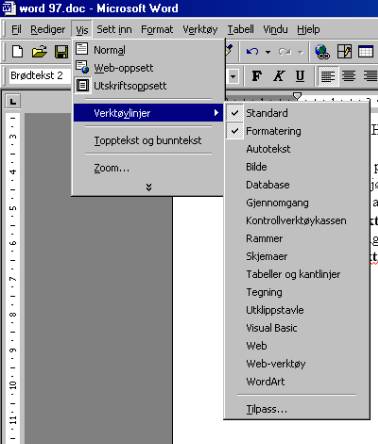Open the Zoom... dialog
The width and height of the screenshot is (378, 444).
coord(148,168)
